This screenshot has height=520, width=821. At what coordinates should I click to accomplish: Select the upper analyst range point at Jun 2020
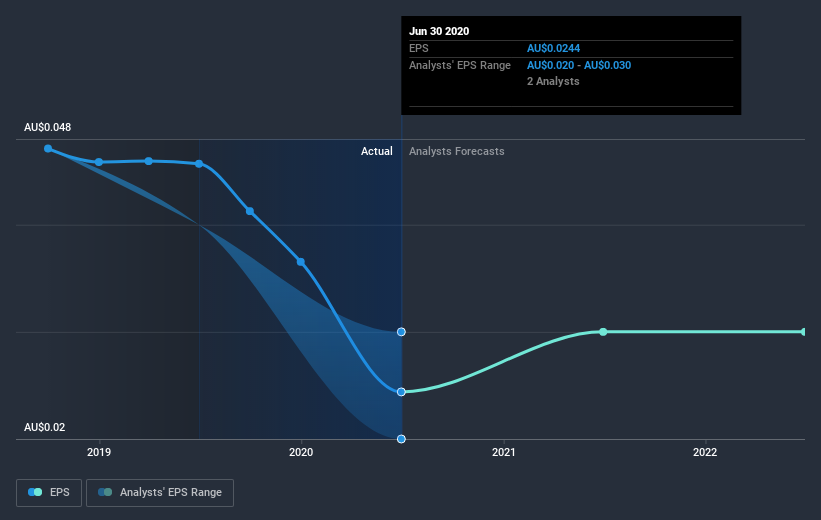point(401,331)
